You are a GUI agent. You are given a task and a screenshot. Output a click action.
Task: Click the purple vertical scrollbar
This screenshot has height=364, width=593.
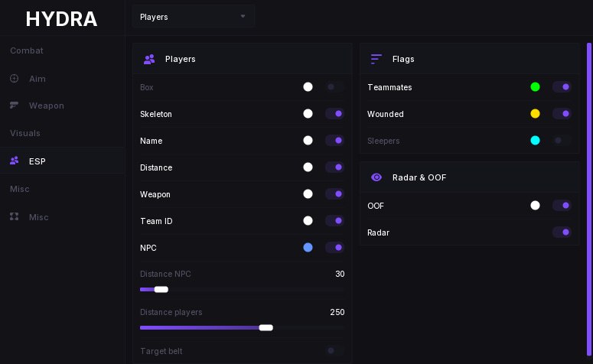[x=589, y=199]
